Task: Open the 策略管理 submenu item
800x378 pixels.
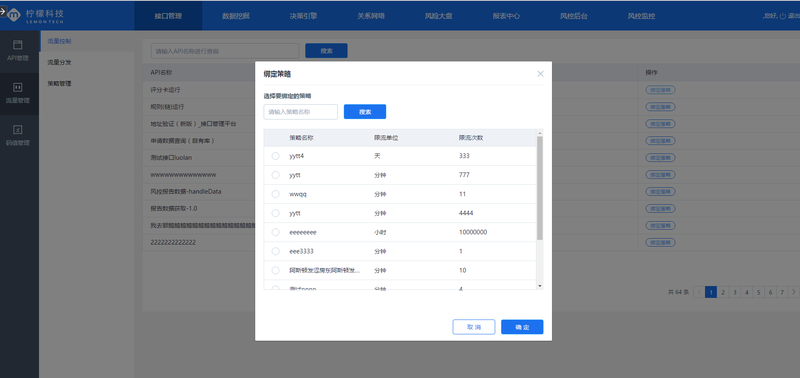Action: pos(86,83)
